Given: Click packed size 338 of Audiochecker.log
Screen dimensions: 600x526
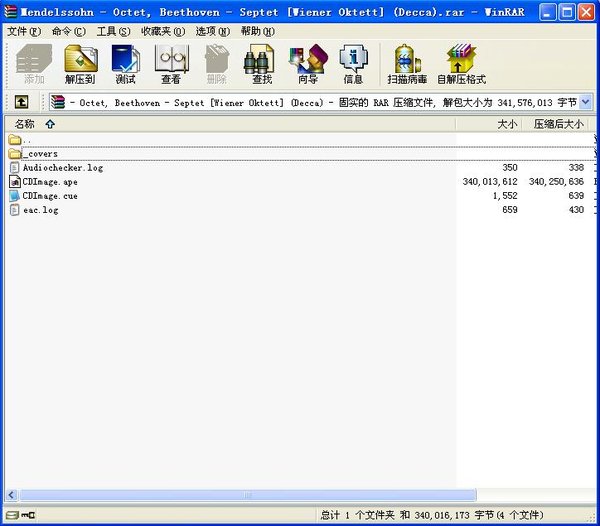Looking at the screenshot, I should click(x=576, y=168).
